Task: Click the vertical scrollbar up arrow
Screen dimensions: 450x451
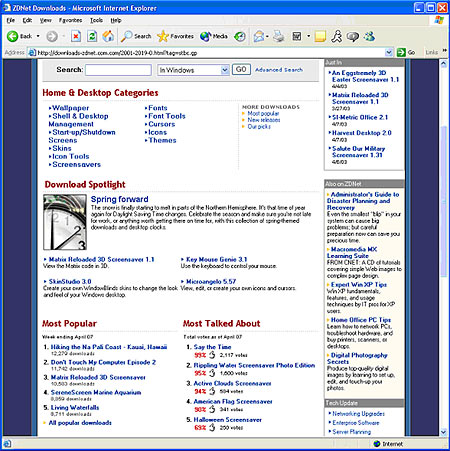Action: (443, 64)
